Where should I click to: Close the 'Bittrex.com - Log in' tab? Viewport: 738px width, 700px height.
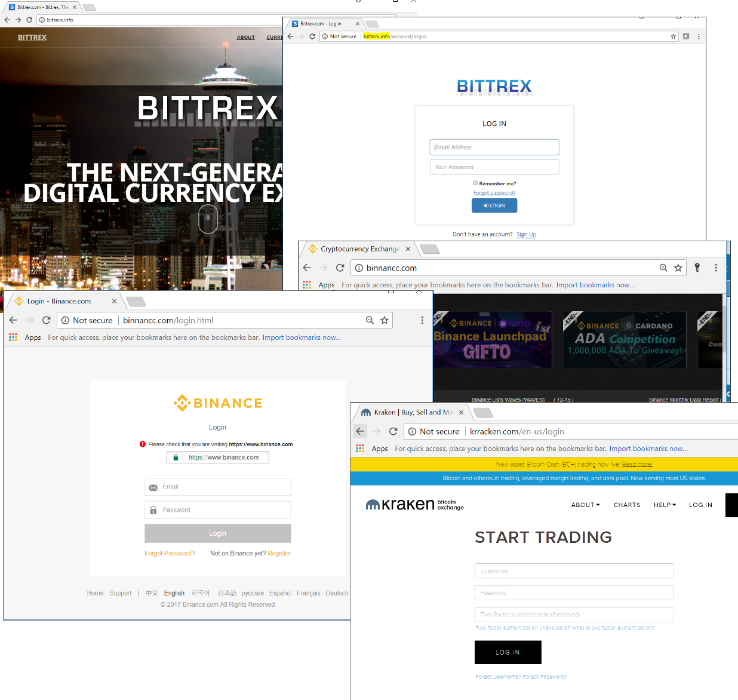click(358, 24)
